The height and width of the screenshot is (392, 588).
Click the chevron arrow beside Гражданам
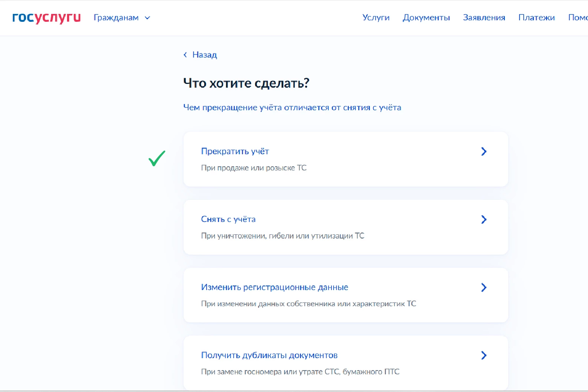(147, 18)
